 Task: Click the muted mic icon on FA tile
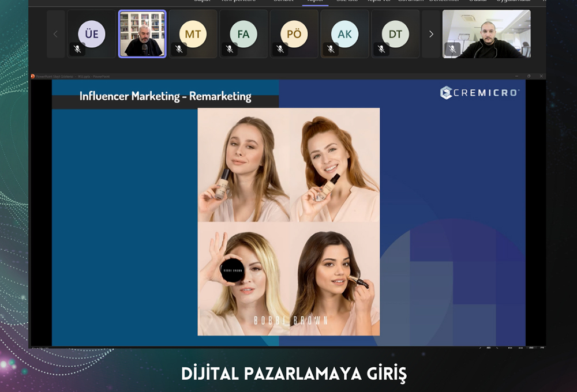230,49
